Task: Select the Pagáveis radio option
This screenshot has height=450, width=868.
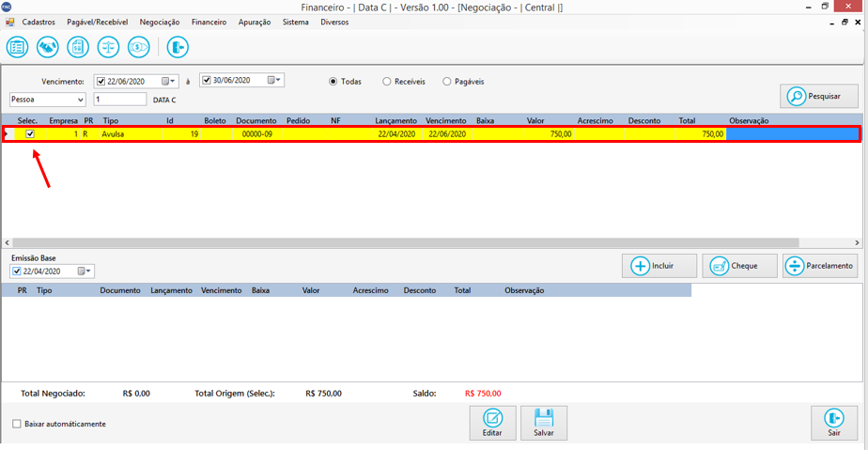Action: [x=447, y=82]
